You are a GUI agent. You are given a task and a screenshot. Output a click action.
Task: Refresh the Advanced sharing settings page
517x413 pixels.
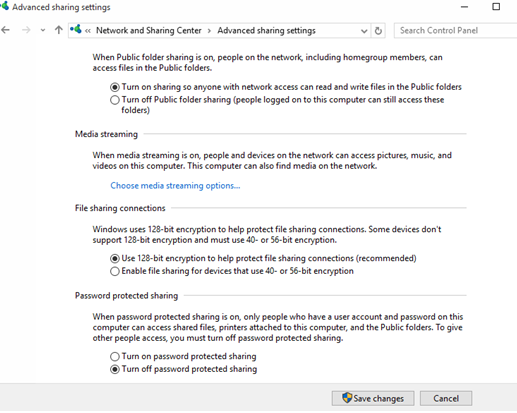[x=378, y=31]
